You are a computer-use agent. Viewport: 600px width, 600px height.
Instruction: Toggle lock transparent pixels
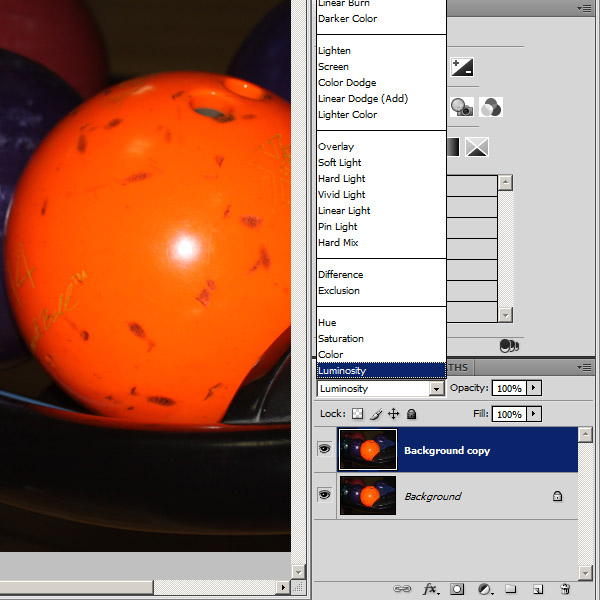point(357,414)
